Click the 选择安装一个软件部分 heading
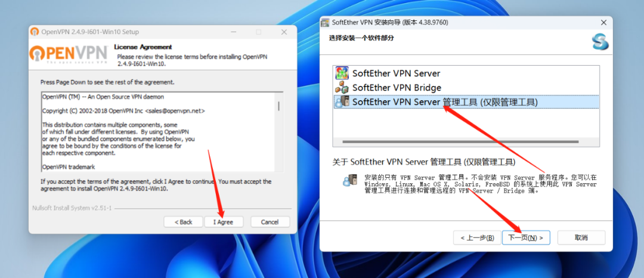 [x=361, y=38]
